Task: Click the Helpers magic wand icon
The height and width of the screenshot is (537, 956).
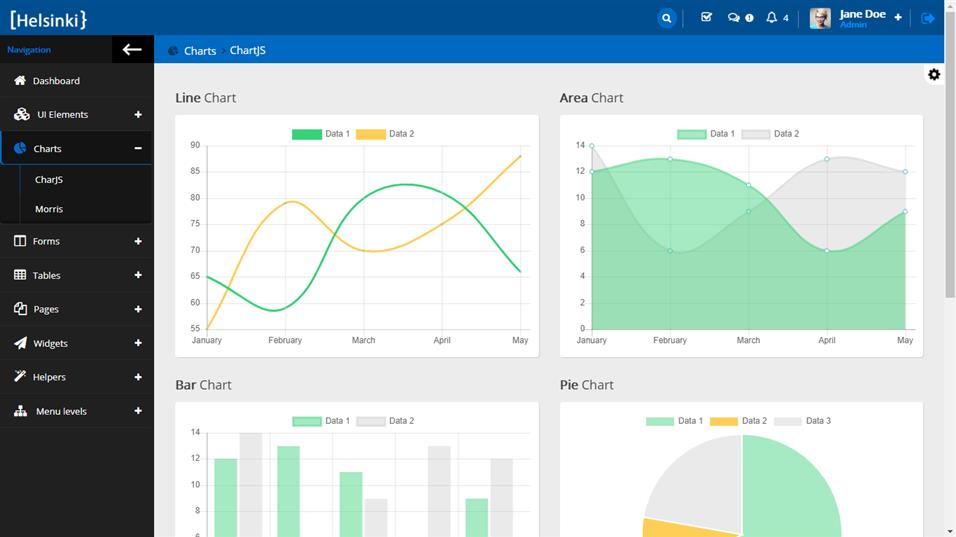Action: 20,376
